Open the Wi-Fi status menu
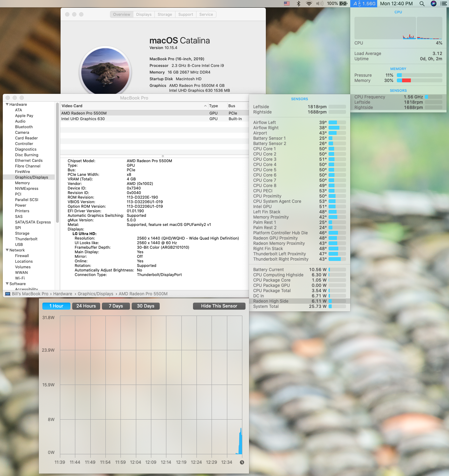This screenshot has width=449, height=476. point(309,4)
